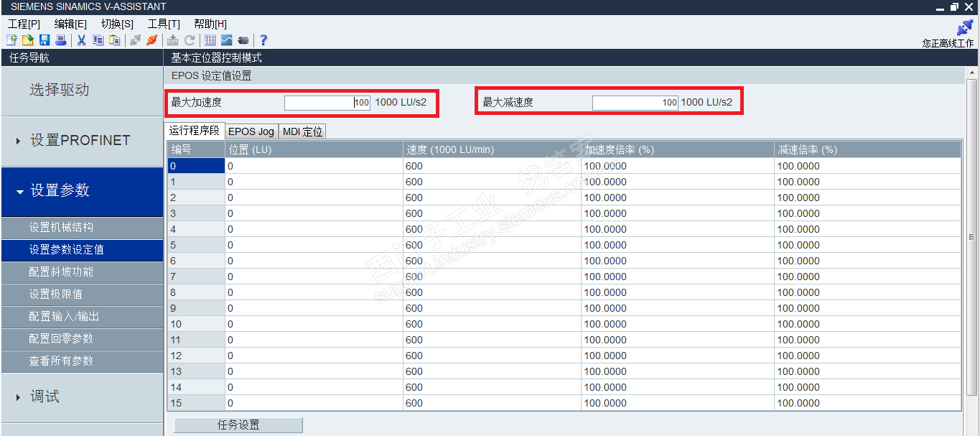Screen dimensions: 980x436
Task: Select 选择驱动 in task navigation
Action: point(82,90)
